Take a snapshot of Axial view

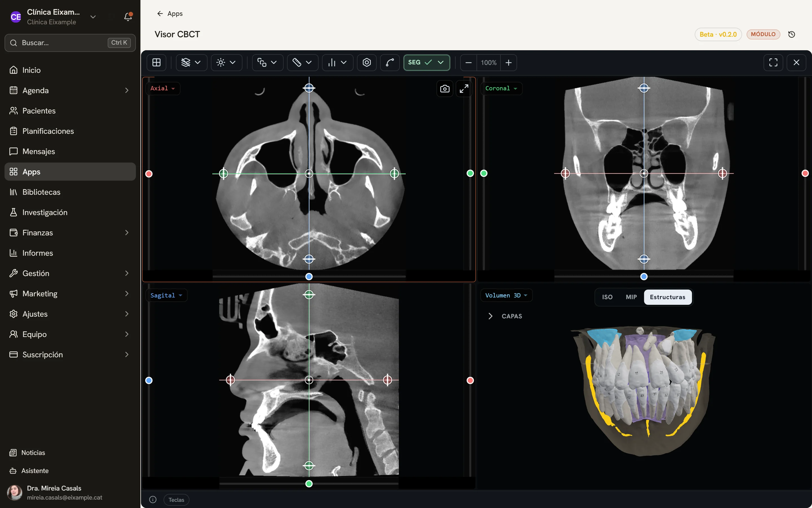click(445, 89)
